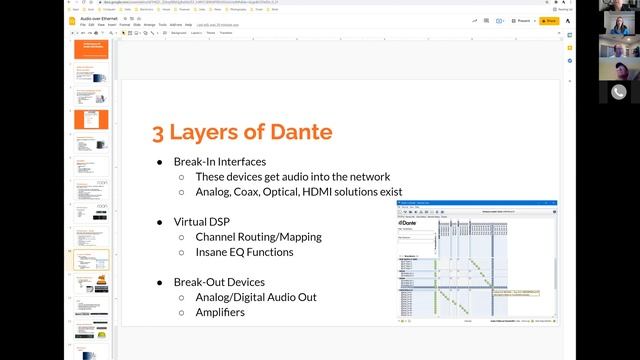Viewport: 640px width, 360px height.
Task: Click 'Analog, Coax, Optical, HDMI solutions exist'
Action: [x=299, y=192]
